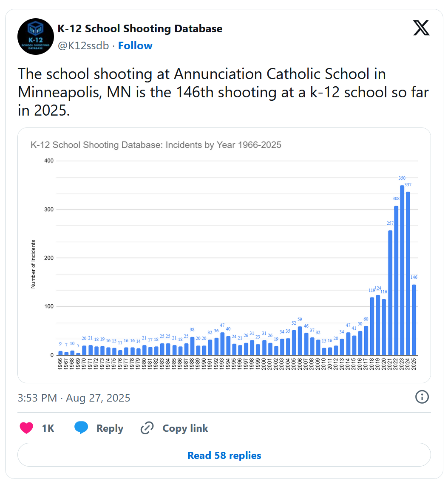Click Read 58 replies button
The width and height of the screenshot is (448, 487).
(224, 456)
